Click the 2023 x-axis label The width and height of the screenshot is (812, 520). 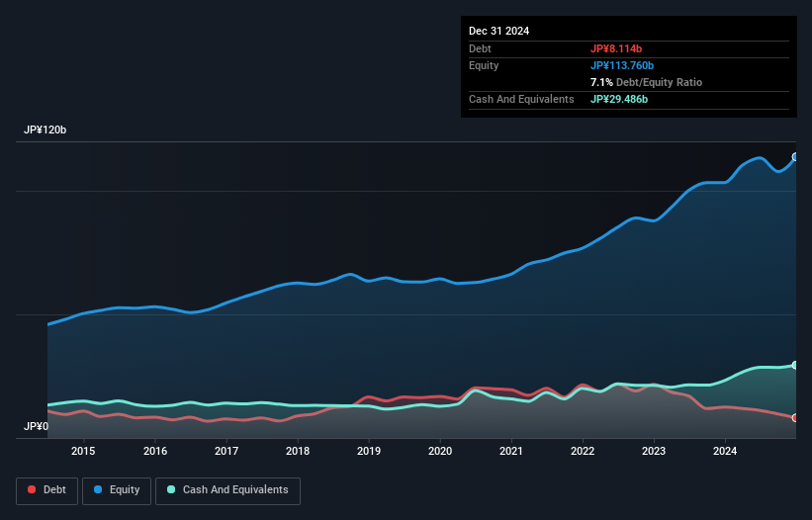[654, 451]
